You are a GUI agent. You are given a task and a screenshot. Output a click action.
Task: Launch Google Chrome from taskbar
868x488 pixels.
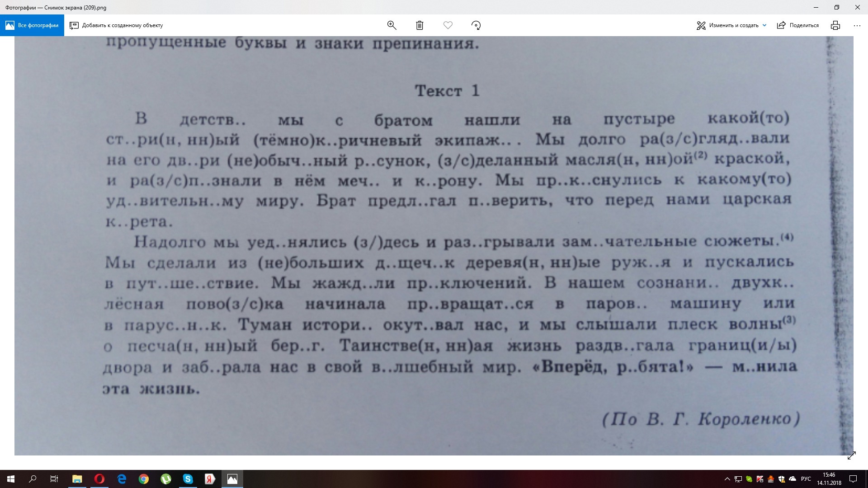143,479
